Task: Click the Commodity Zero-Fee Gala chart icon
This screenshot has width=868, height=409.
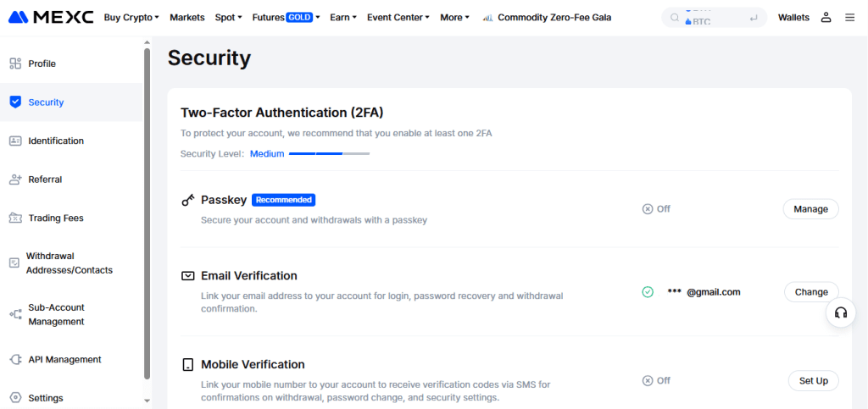Action: tap(487, 18)
